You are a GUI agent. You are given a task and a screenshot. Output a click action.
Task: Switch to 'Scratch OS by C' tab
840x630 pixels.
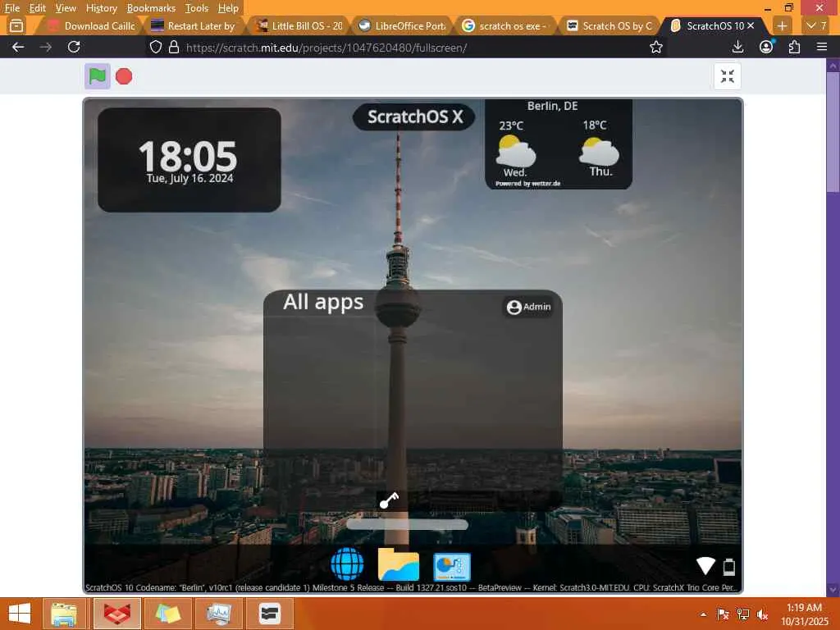coord(609,25)
